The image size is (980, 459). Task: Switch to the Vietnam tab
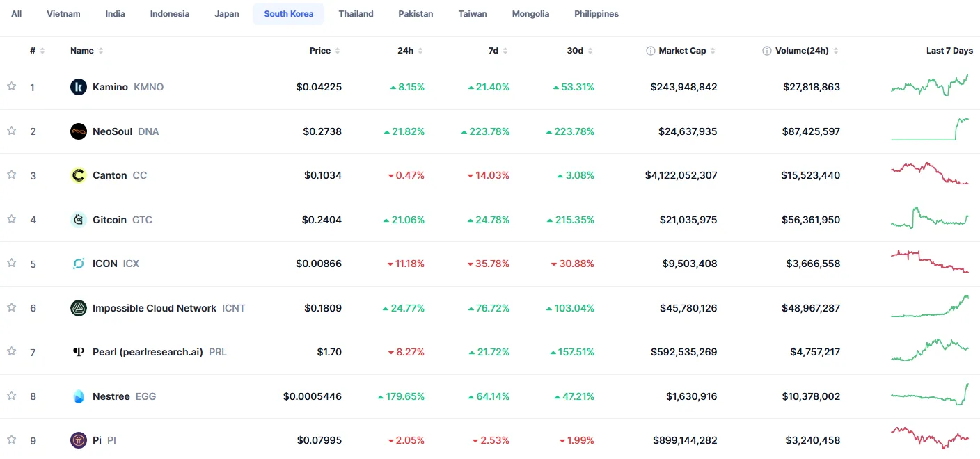pos(63,14)
